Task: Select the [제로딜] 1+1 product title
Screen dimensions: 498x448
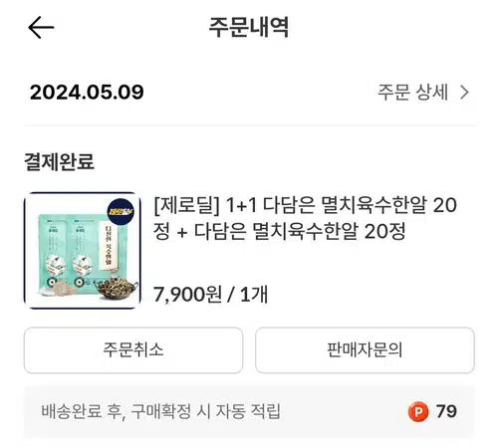Action: tap(306, 218)
